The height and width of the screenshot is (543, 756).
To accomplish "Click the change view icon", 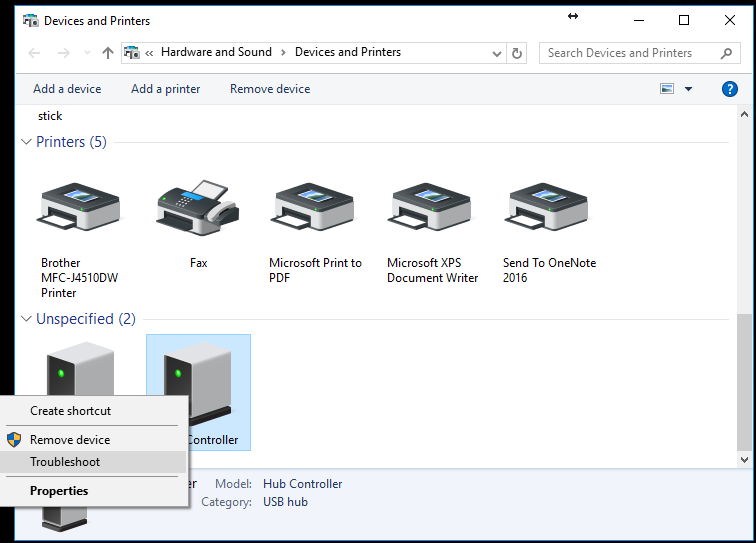I will (667, 89).
